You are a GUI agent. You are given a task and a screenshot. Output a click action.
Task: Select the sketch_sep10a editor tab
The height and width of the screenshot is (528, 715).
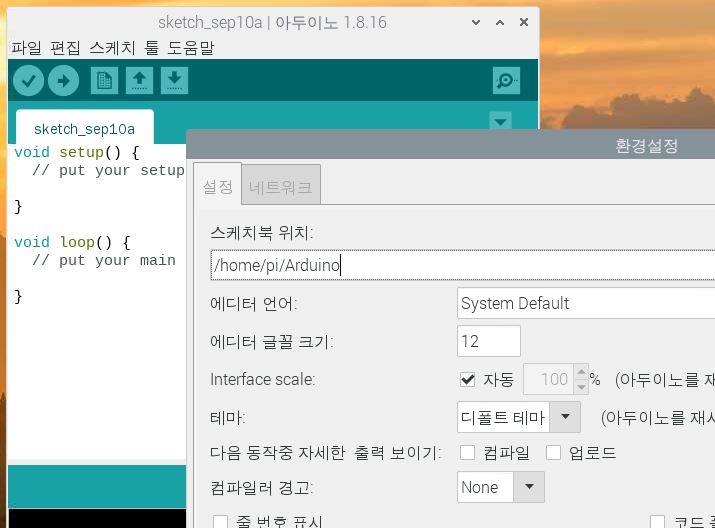pyautogui.click(x=84, y=129)
